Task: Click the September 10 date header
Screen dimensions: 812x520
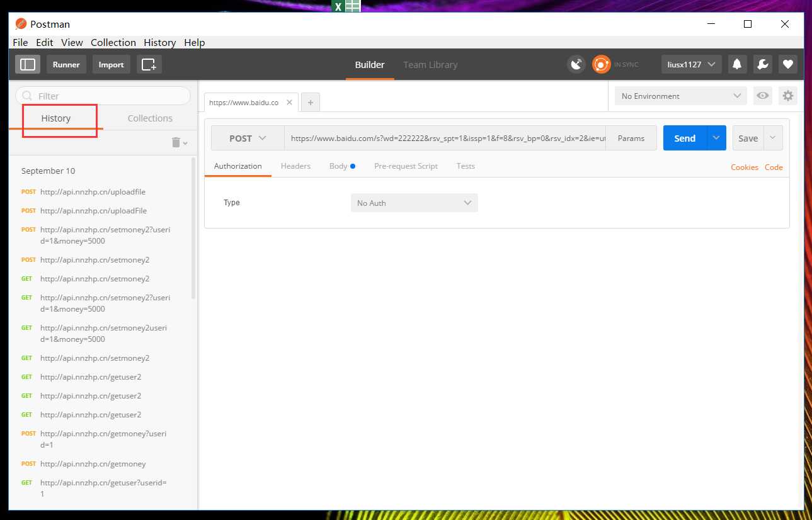Action: (49, 171)
